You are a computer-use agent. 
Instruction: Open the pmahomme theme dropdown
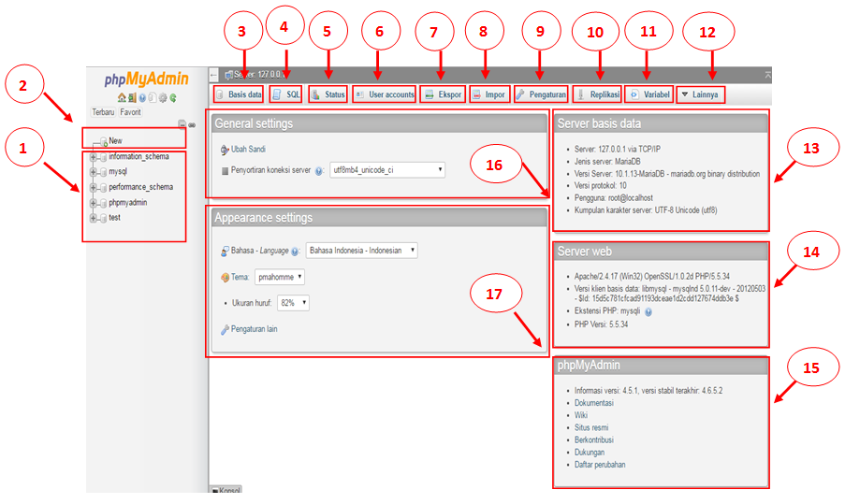click(x=280, y=277)
